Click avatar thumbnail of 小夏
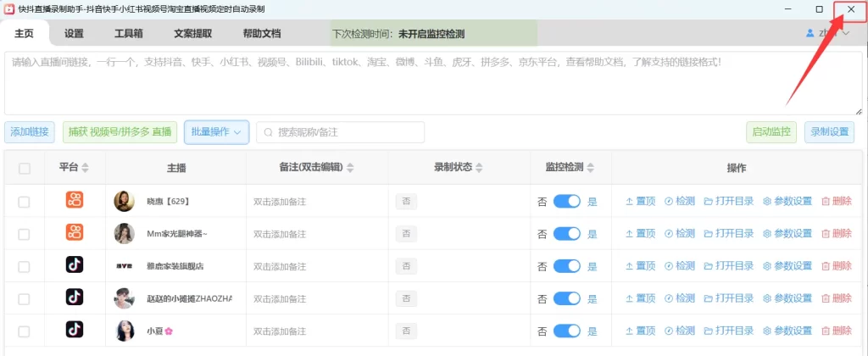 [125, 331]
